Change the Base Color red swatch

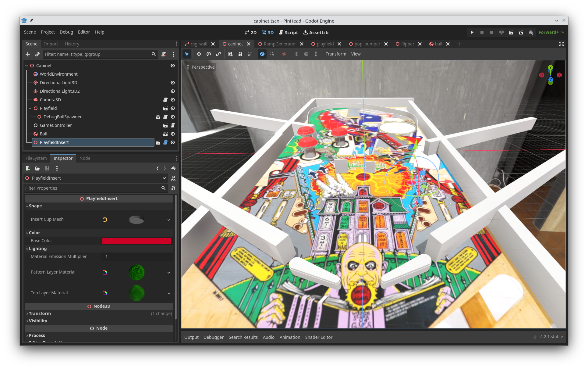(136, 241)
